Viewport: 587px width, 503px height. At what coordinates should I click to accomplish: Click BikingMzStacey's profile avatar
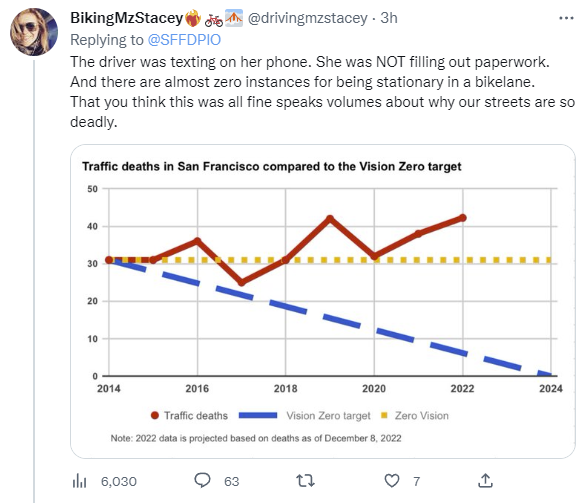click(x=34, y=32)
